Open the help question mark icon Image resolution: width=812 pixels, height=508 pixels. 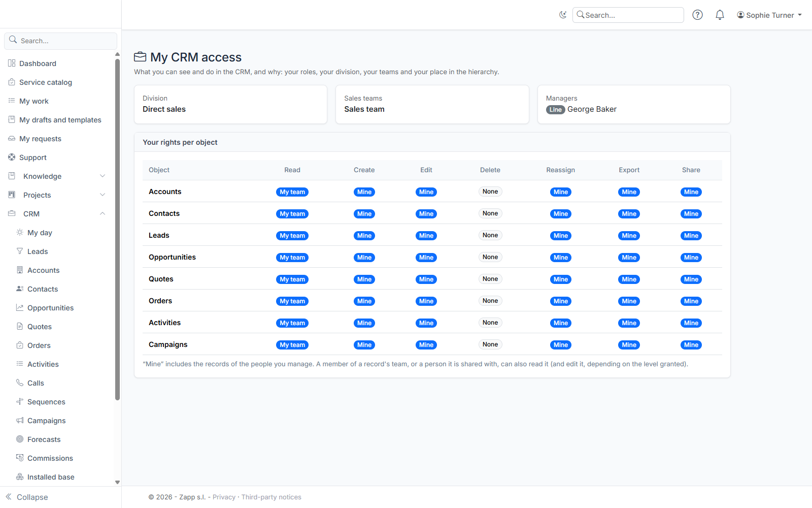click(x=698, y=15)
